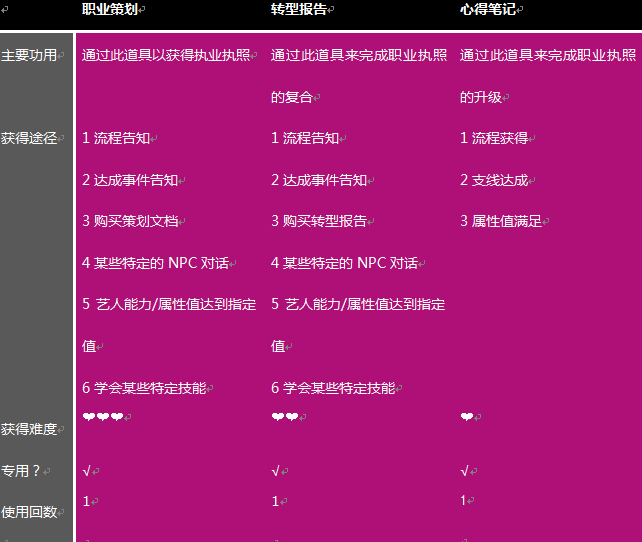This screenshot has width=642, height=542.
Task: Click 1 流程告知 under 转型报告
Action: tap(305, 138)
